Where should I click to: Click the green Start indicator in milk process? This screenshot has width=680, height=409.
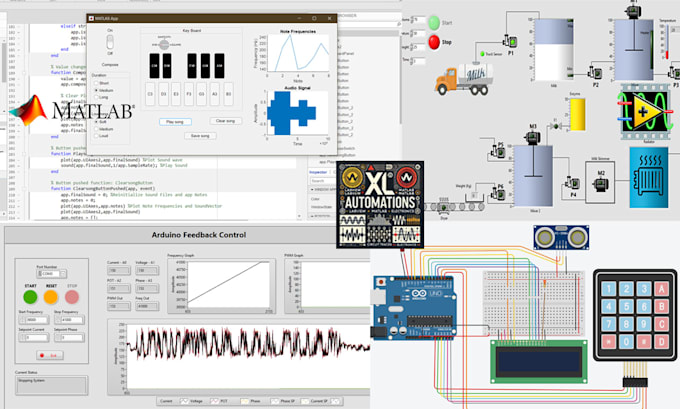click(434, 23)
